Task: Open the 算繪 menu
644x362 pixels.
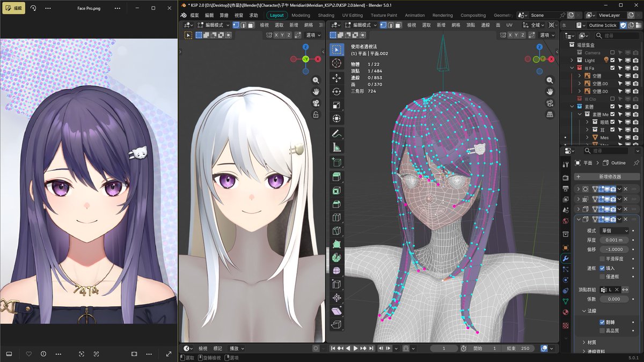Action: pos(224,16)
